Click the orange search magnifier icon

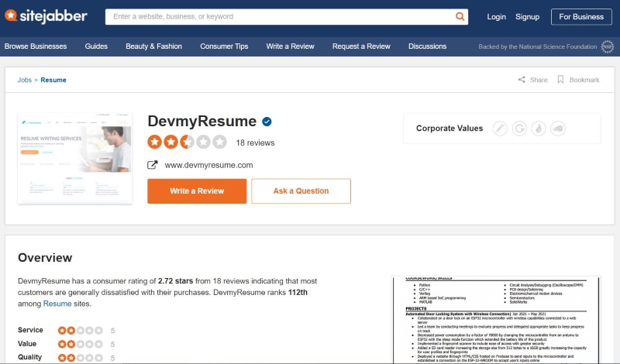[460, 16]
